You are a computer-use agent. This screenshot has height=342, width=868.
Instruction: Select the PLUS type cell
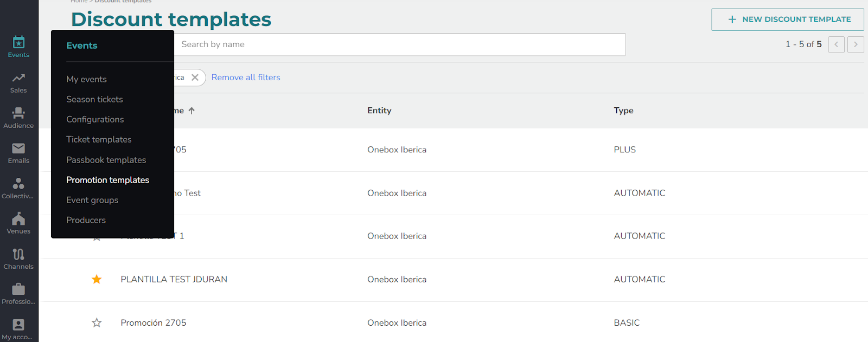point(625,150)
